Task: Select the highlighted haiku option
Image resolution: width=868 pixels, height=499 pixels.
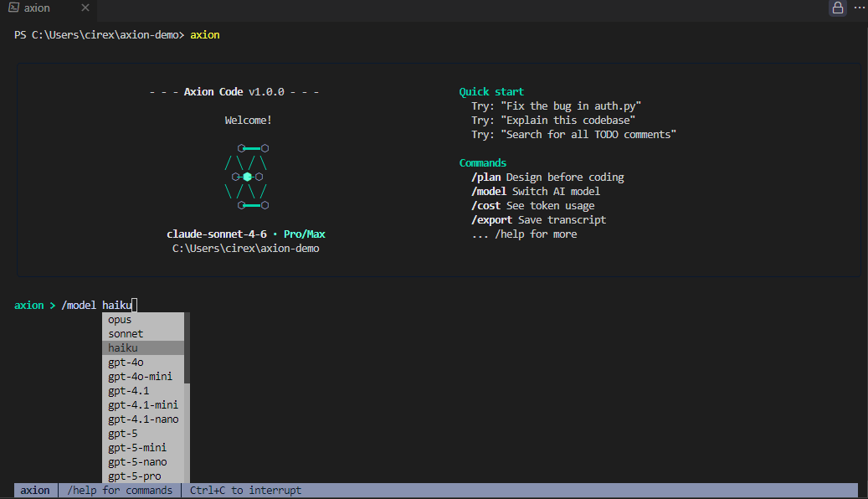Action: [143, 347]
